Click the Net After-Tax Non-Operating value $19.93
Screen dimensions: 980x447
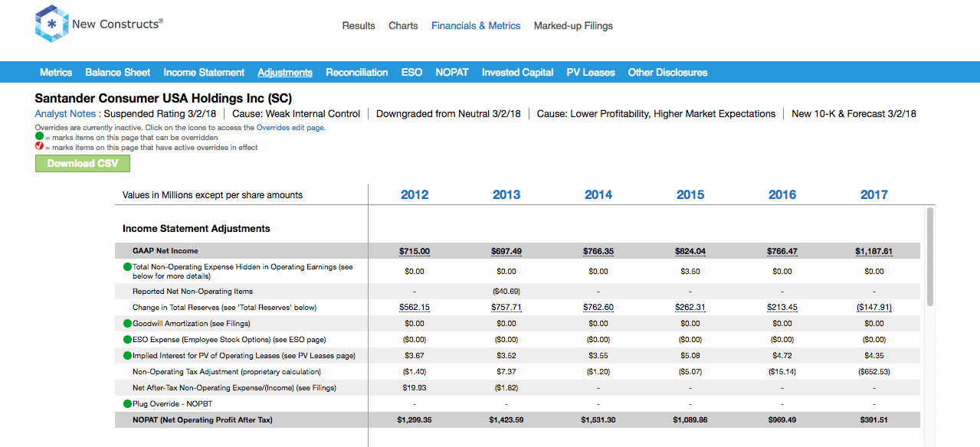click(415, 388)
